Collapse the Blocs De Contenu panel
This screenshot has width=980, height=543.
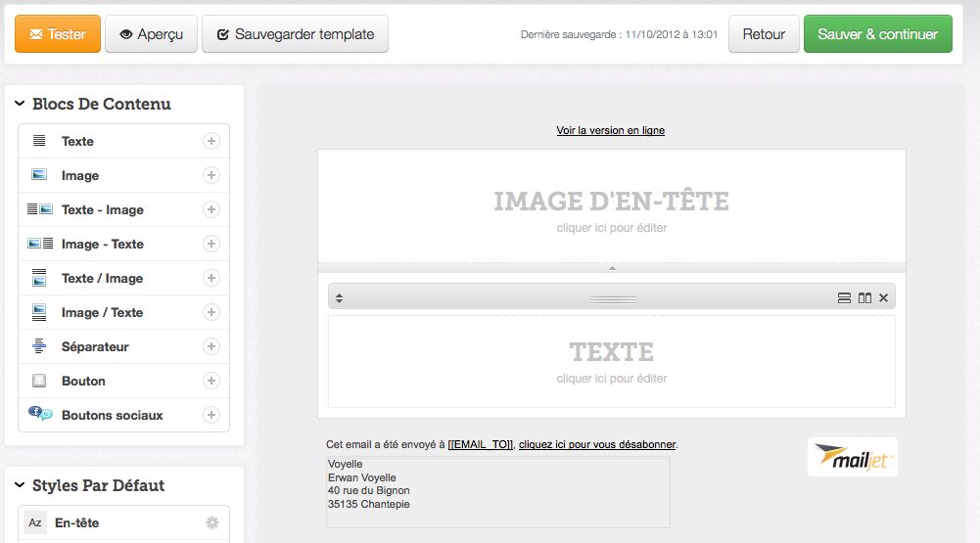20,104
